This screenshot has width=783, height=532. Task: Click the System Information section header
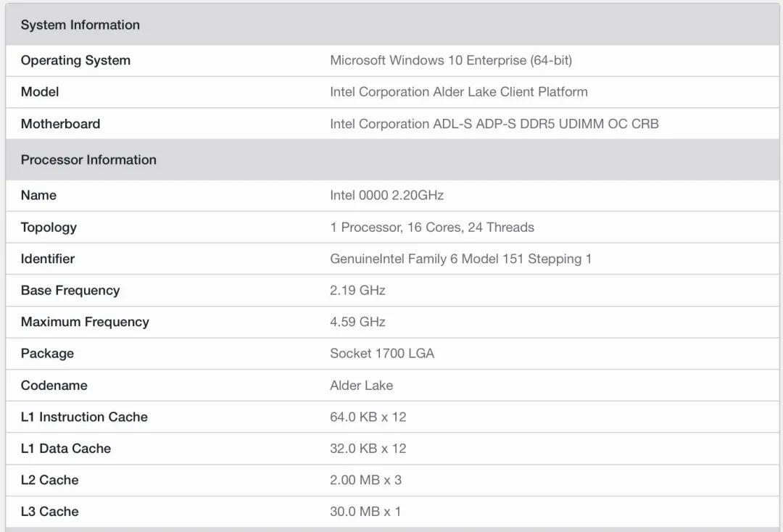(x=80, y=25)
